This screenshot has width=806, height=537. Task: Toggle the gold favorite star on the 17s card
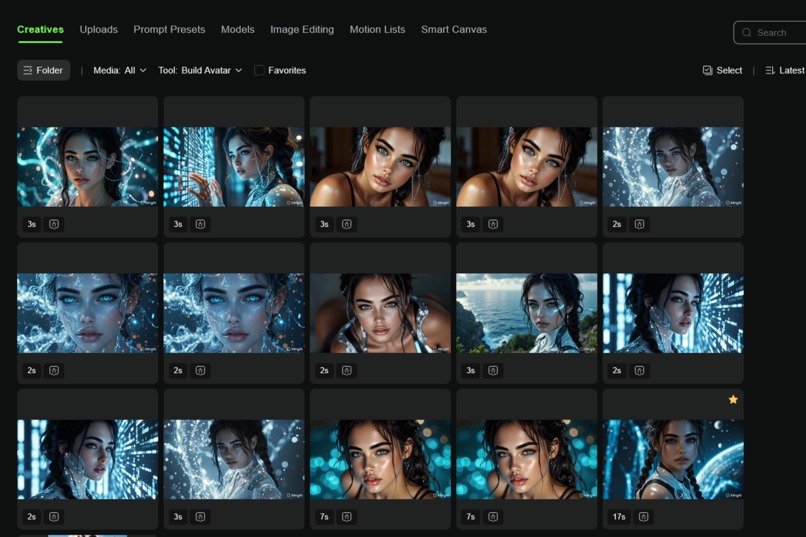point(733,399)
